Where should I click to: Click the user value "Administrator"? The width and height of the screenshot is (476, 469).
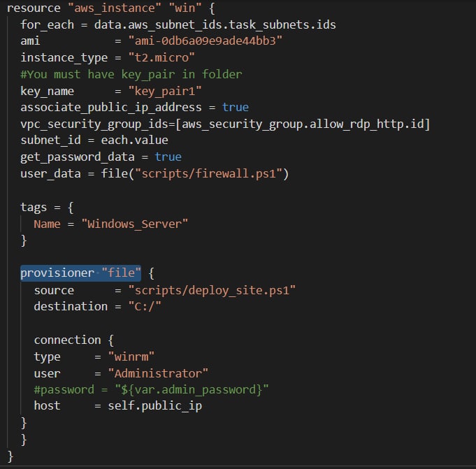pos(158,374)
